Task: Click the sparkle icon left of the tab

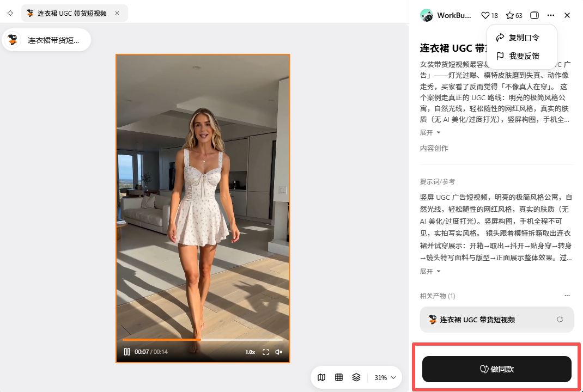Action: [x=10, y=13]
